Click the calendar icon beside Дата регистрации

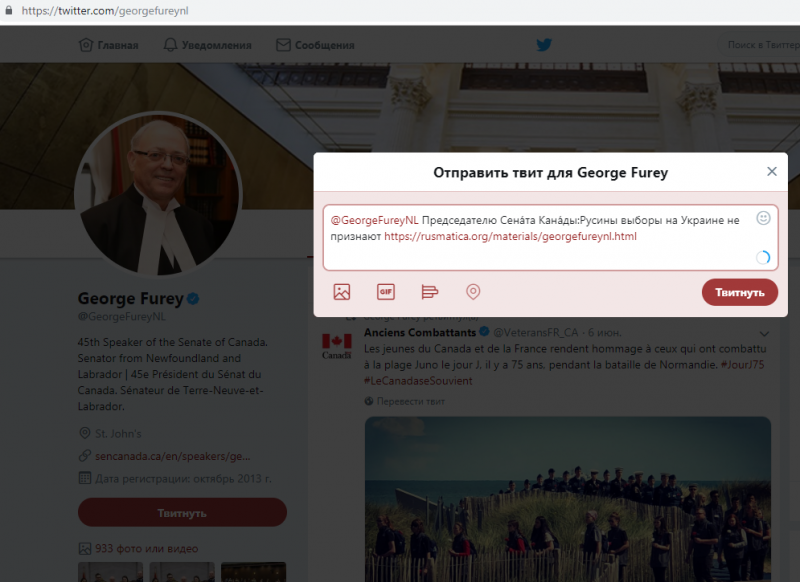tap(85, 478)
